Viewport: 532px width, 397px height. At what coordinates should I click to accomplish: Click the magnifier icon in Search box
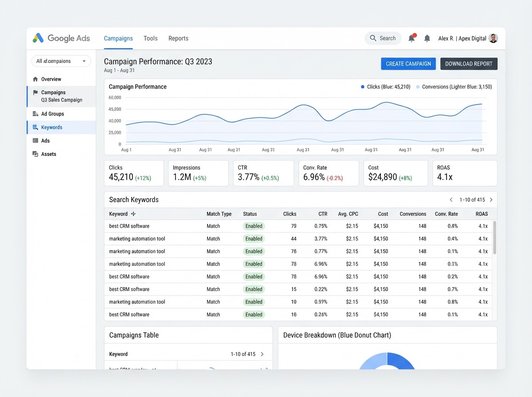(373, 38)
